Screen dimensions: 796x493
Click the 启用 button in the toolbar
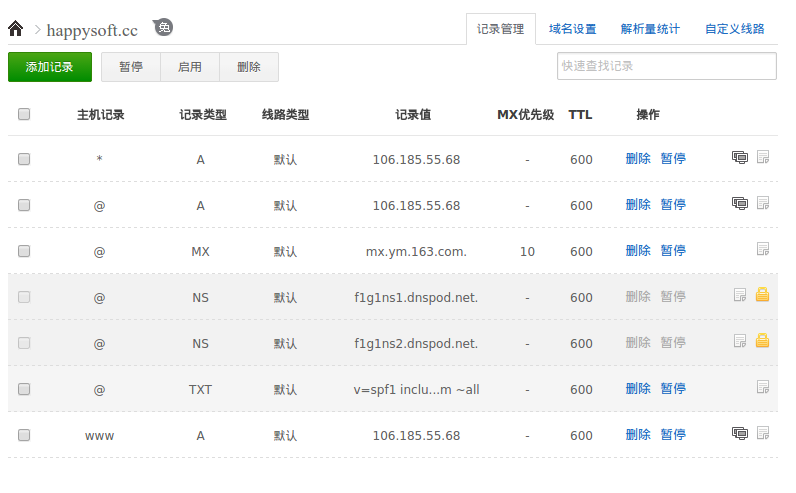tap(190, 67)
